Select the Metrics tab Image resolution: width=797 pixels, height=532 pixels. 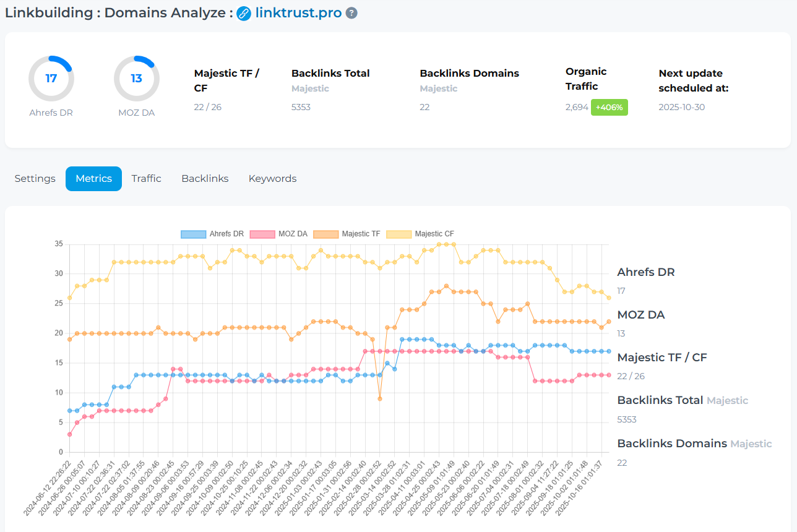tap(93, 179)
